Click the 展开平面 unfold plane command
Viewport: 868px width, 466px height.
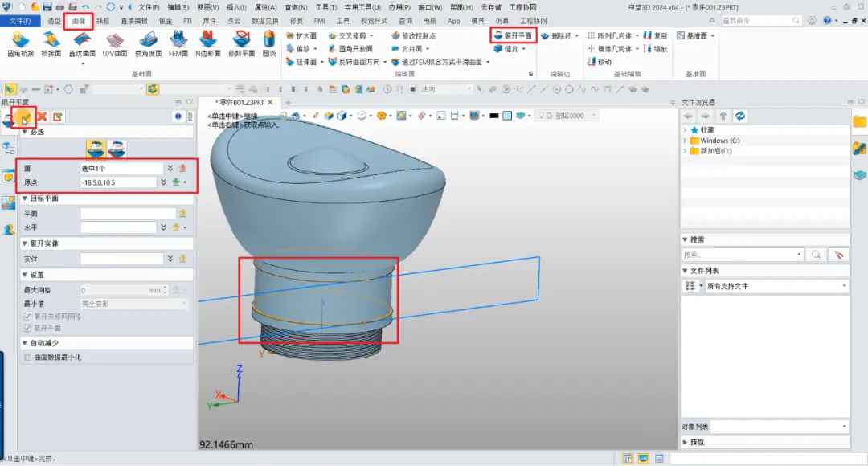click(513, 35)
